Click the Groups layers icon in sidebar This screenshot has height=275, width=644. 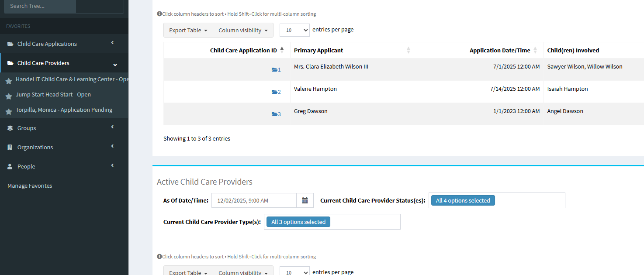(x=10, y=128)
